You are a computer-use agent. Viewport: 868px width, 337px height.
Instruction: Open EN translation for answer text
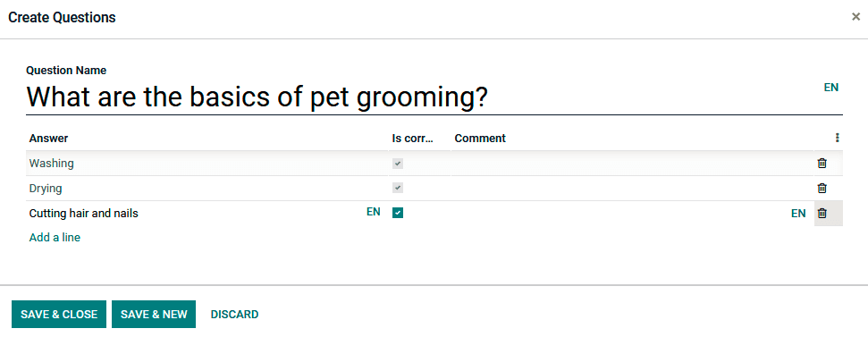click(x=373, y=211)
